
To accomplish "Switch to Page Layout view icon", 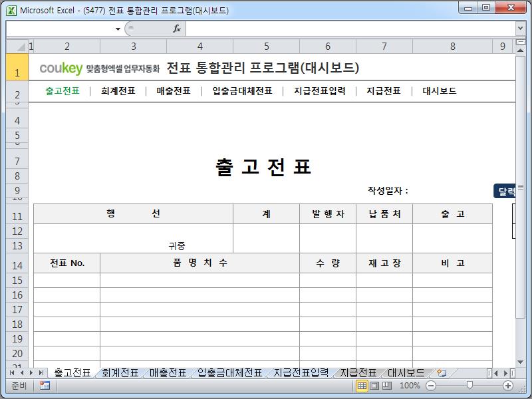I will point(374,386).
